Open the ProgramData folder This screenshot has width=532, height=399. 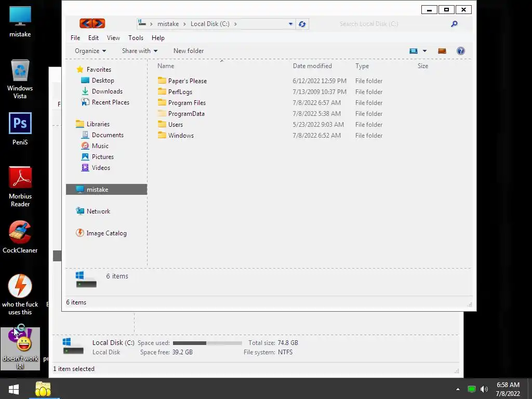coord(181,113)
